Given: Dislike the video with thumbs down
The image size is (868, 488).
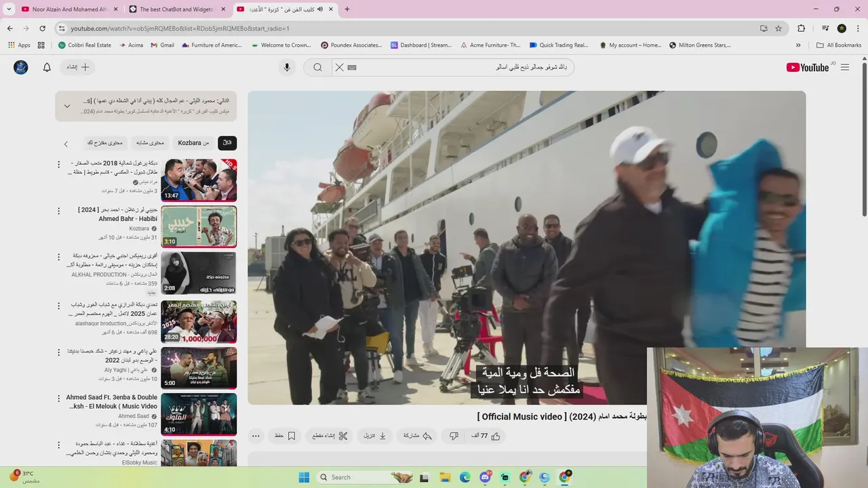Looking at the screenshot, I should (x=454, y=436).
